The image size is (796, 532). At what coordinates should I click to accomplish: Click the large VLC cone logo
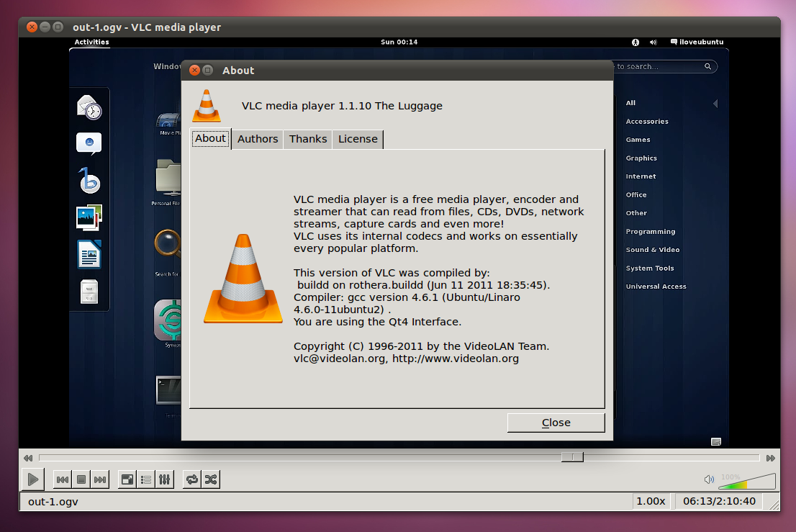click(x=243, y=278)
